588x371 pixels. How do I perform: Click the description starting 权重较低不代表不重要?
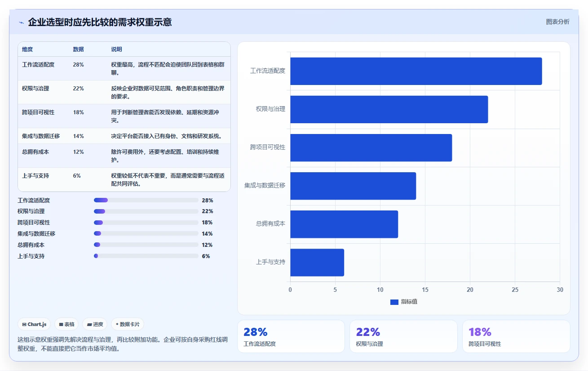(x=168, y=180)
